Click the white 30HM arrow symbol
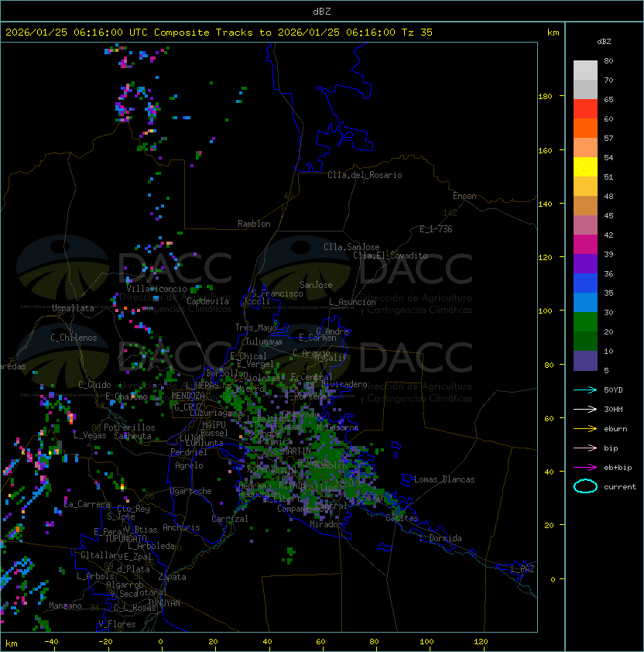This screenshot has height=652, width=644. coord(585,410)
